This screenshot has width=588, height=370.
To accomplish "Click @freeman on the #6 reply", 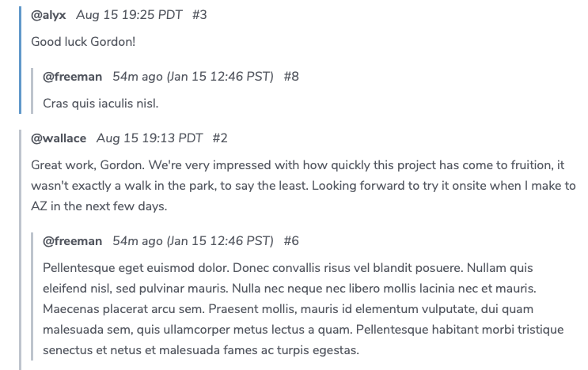I will tap(72, 241).
